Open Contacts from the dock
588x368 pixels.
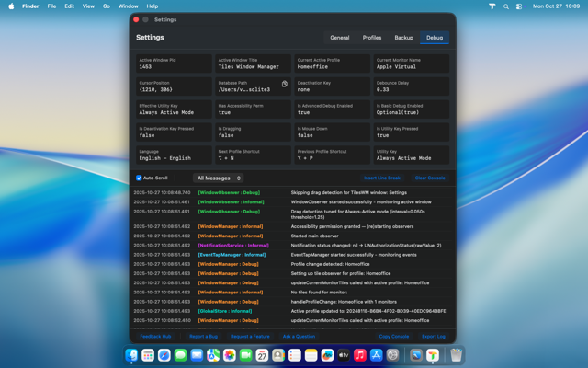click(278, 354)
